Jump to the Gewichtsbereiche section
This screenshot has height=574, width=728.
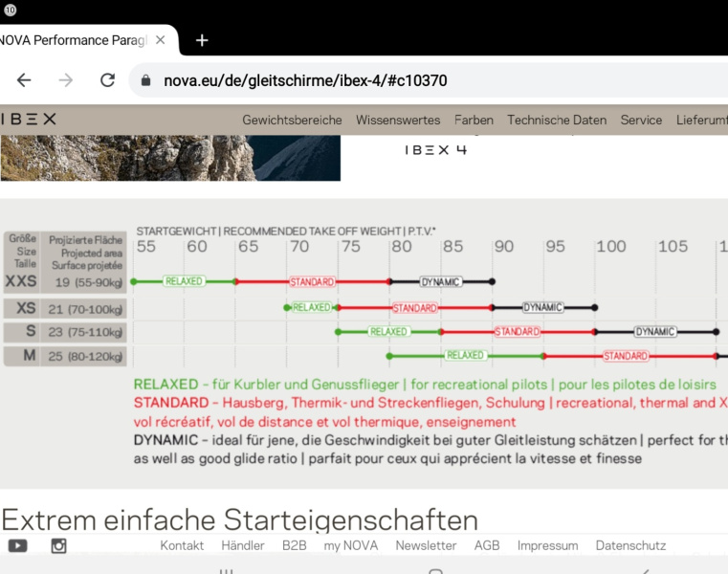pos(292,120)
